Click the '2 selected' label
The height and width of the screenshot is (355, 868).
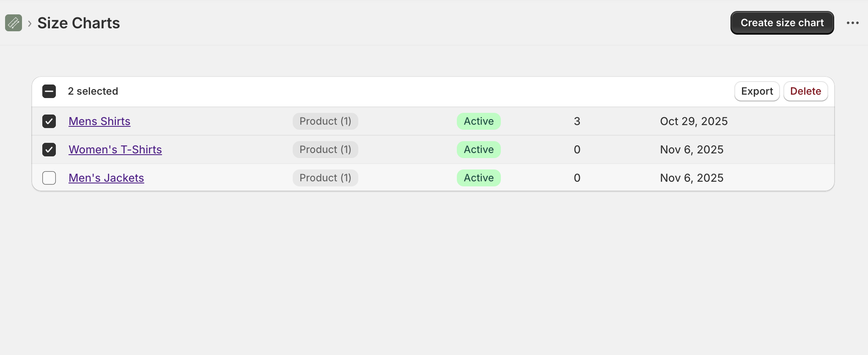[x=93, y=91]
